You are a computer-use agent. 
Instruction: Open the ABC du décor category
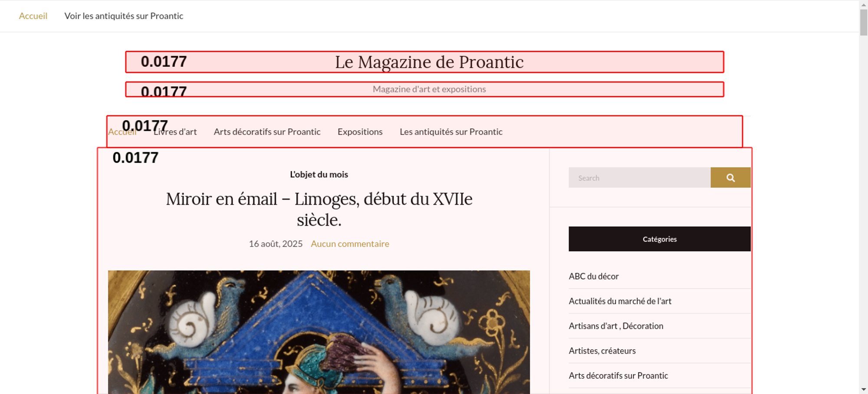click(x=594, y=276)
